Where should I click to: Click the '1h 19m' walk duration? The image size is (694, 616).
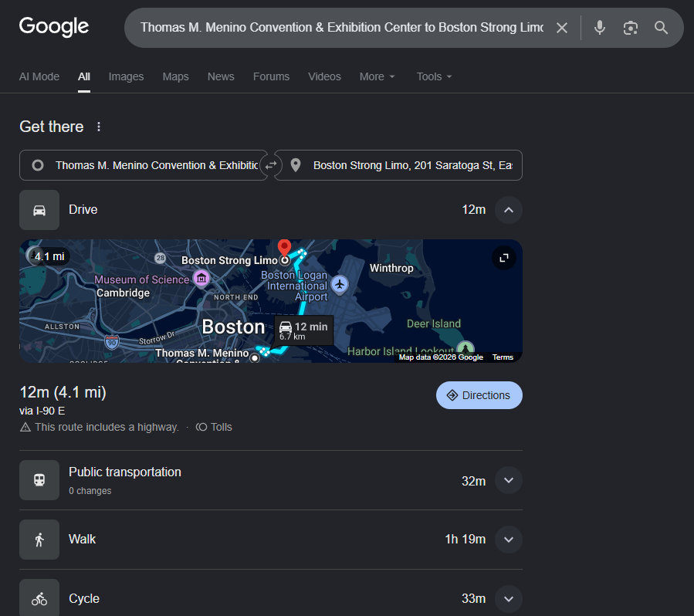click(465, 539)
